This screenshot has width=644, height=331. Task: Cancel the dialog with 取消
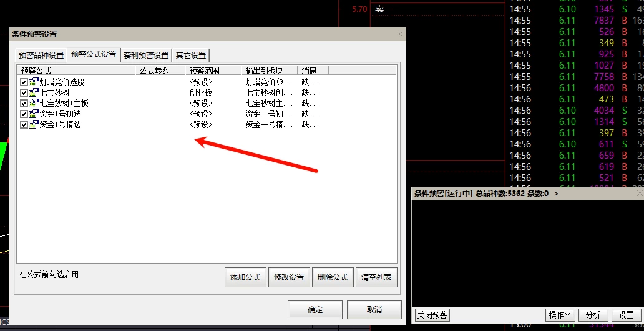(x=374, y=310)
